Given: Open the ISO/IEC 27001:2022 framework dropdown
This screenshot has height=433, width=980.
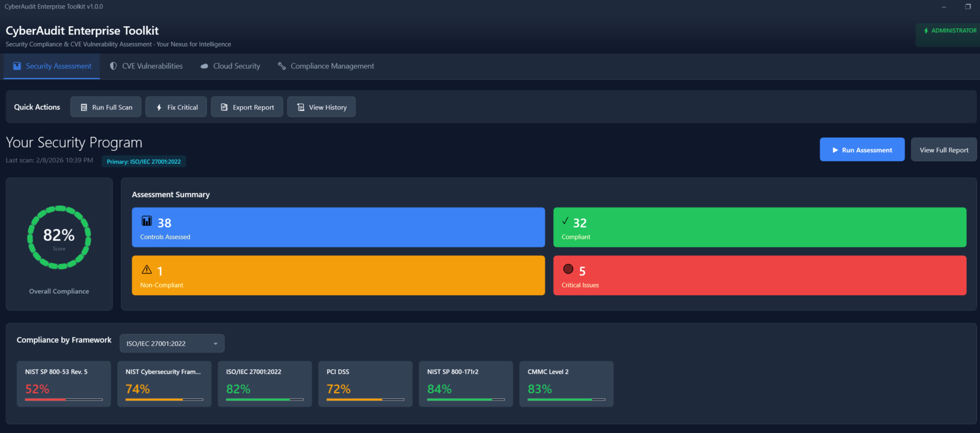Looking at the screenshot, I should coord(172,343).
